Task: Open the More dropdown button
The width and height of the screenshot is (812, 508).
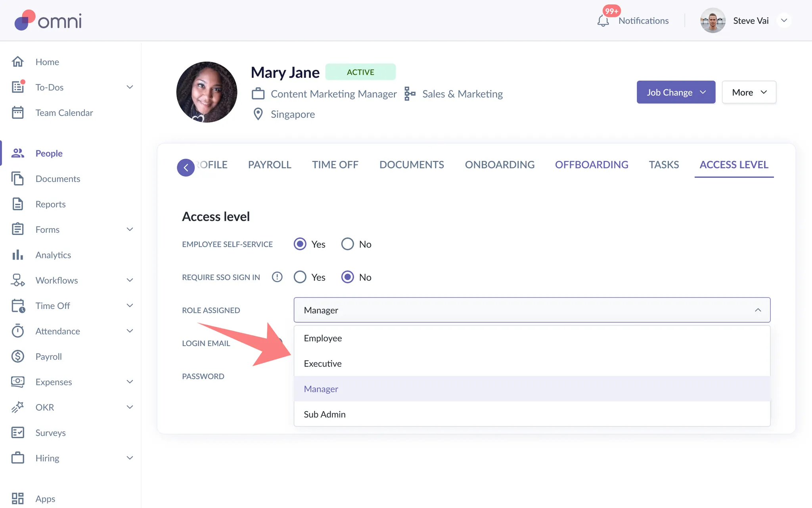Action: coord(749,92)
